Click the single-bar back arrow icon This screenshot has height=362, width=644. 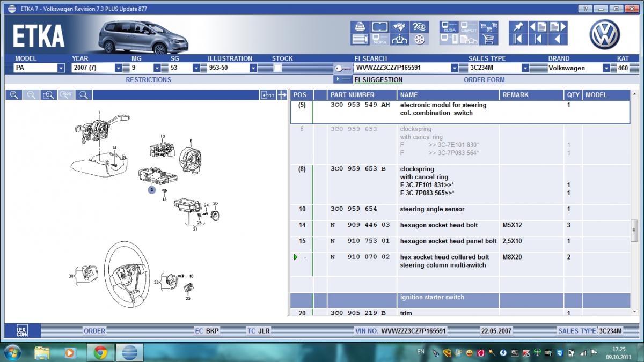[538, 39]
